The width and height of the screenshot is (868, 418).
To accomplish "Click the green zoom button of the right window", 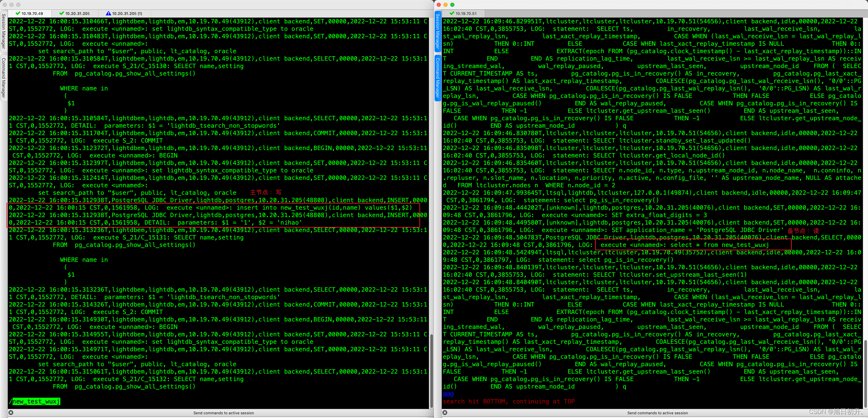I will tap(452, 5).
